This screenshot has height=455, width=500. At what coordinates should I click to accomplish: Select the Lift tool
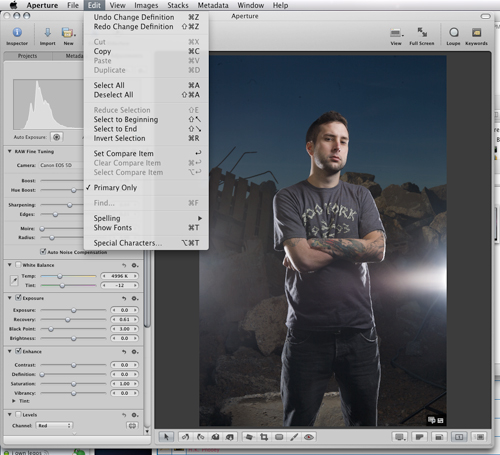point(215,437)
